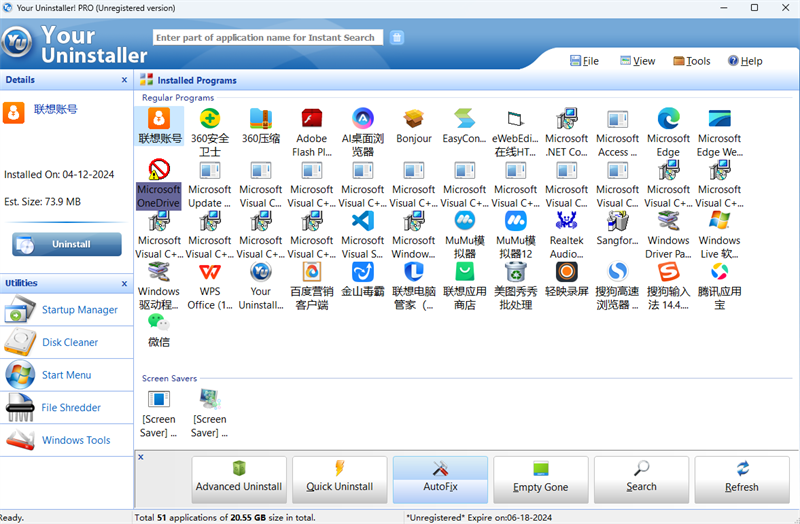Open Startup Manager utility

[79, 310]
